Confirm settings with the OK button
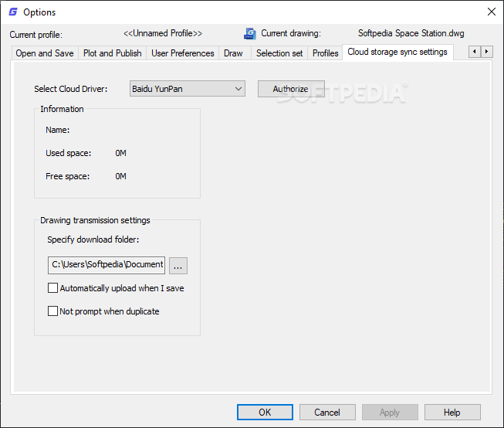Screen dimensions: 504x428 pyautogui.click(x=265, y=413)
